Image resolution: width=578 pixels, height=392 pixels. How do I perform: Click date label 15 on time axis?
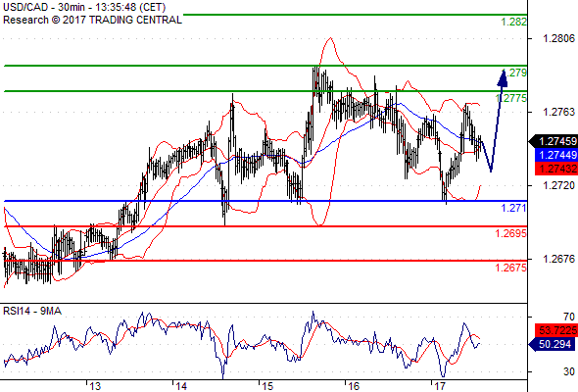pos(267,386)
